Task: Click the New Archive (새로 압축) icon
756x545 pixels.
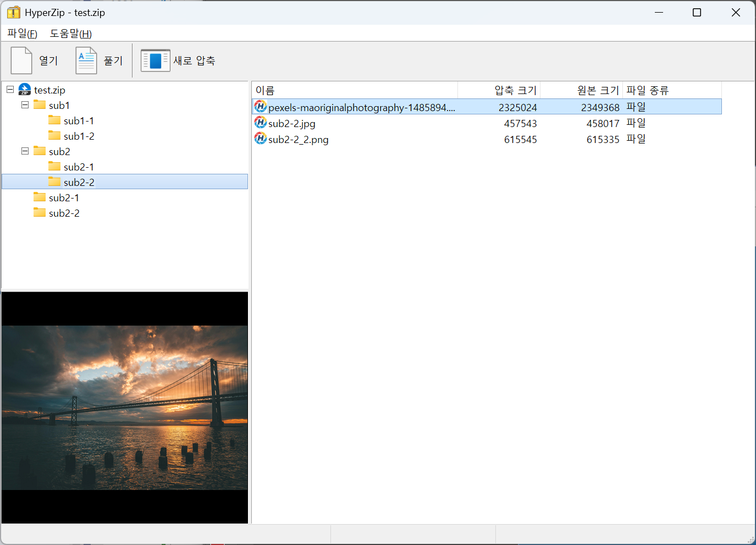Action: point(156,60)
